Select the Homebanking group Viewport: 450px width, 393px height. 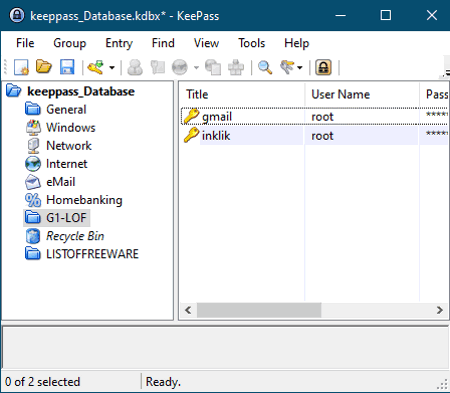pos(84,200)
